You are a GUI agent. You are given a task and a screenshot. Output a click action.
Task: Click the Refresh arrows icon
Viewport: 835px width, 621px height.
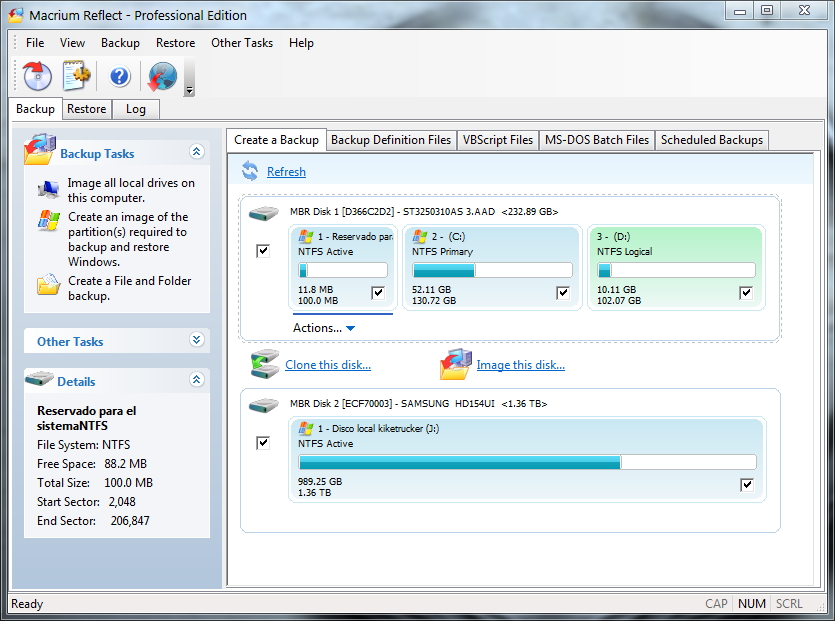click(250, 171)
